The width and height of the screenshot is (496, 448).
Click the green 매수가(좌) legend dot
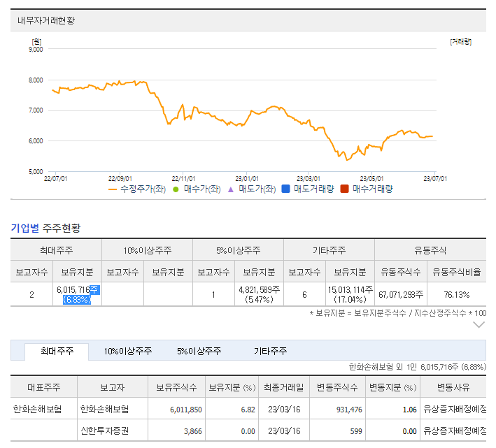(176, 189)
